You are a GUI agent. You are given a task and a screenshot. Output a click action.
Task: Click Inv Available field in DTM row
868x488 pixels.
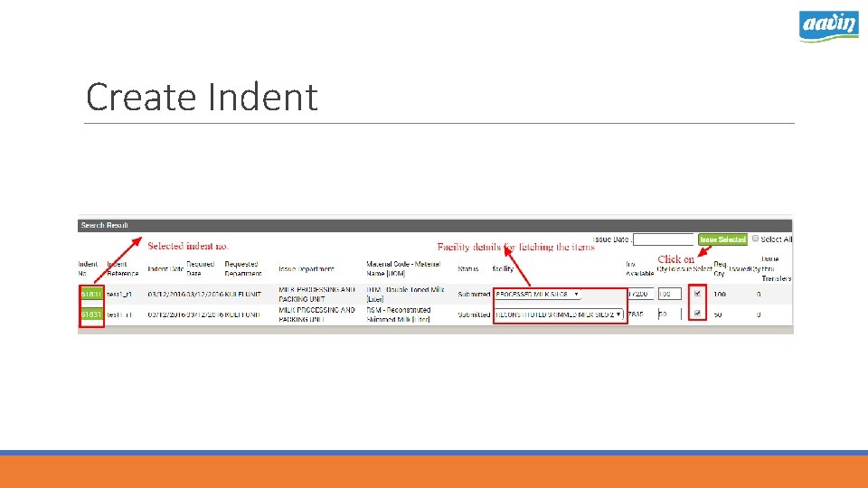[x=640, y=295]
